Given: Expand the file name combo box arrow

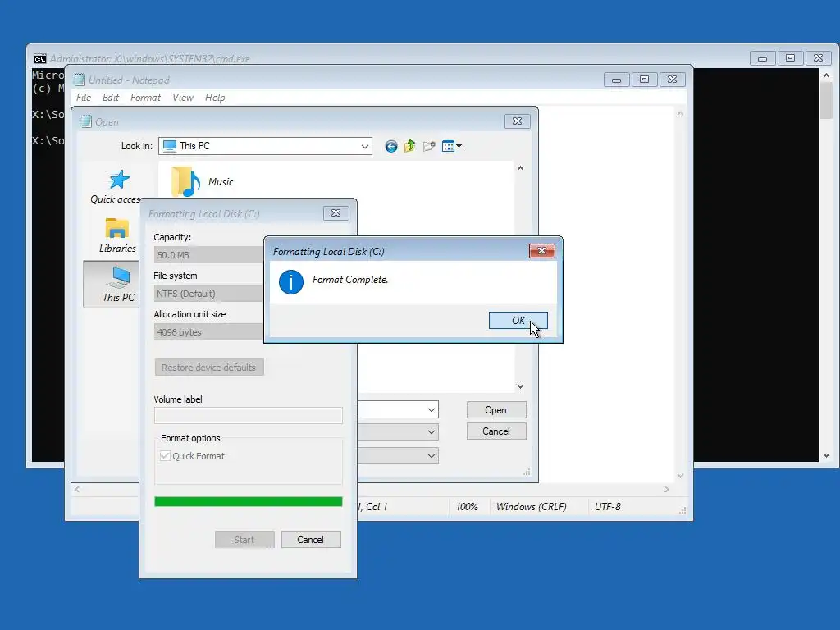Looking at the screenshot, I should (x=431, y=410).
